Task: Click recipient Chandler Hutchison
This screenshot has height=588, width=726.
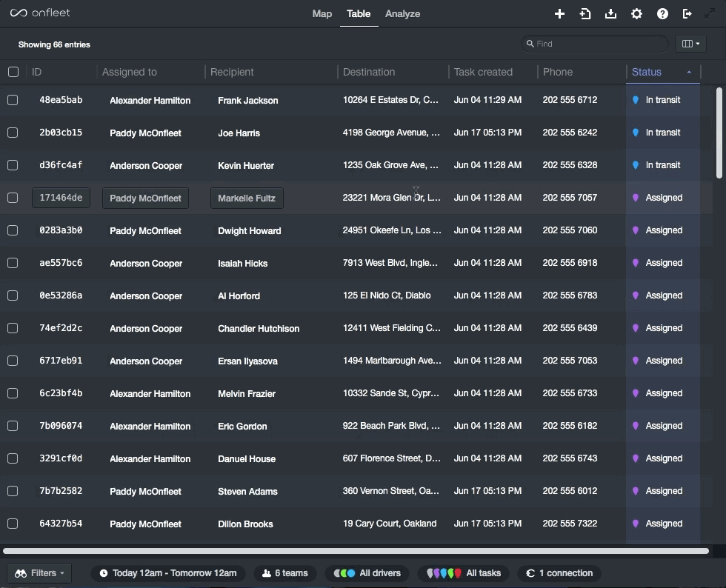Action: click(x=259, y=328)
